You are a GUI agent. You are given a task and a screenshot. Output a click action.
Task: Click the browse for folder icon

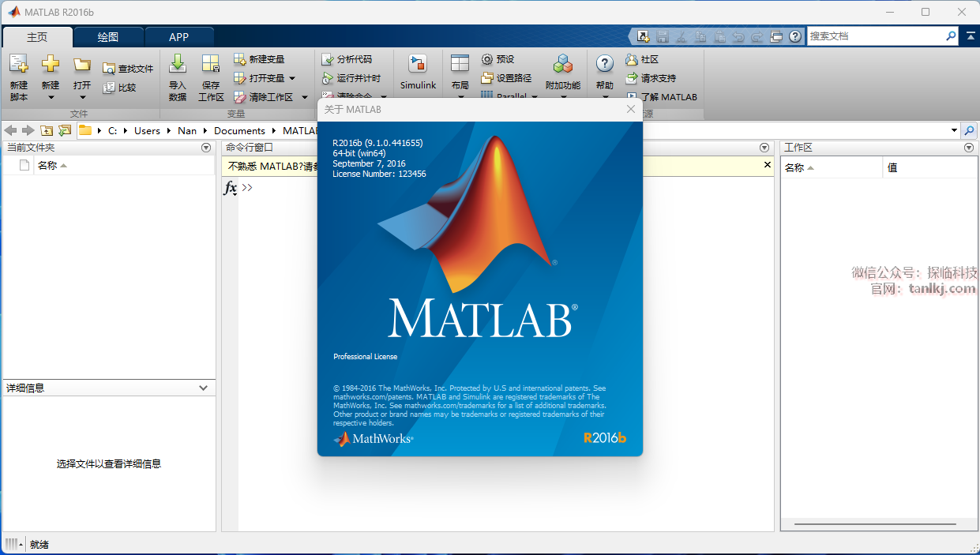pos(65,130)
